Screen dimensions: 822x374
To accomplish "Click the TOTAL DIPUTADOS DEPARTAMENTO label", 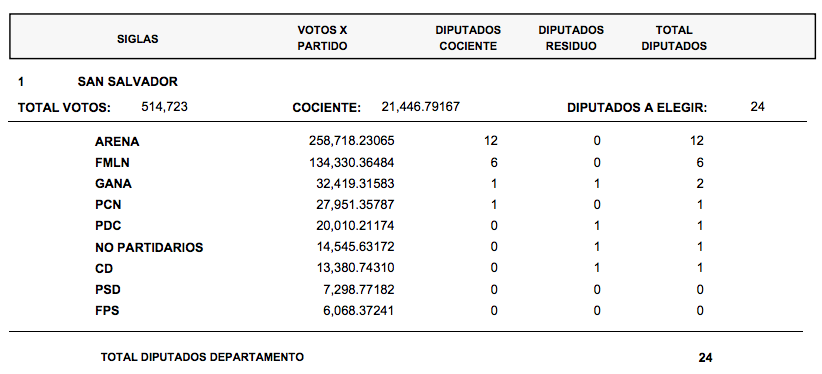I will (202, 357).
